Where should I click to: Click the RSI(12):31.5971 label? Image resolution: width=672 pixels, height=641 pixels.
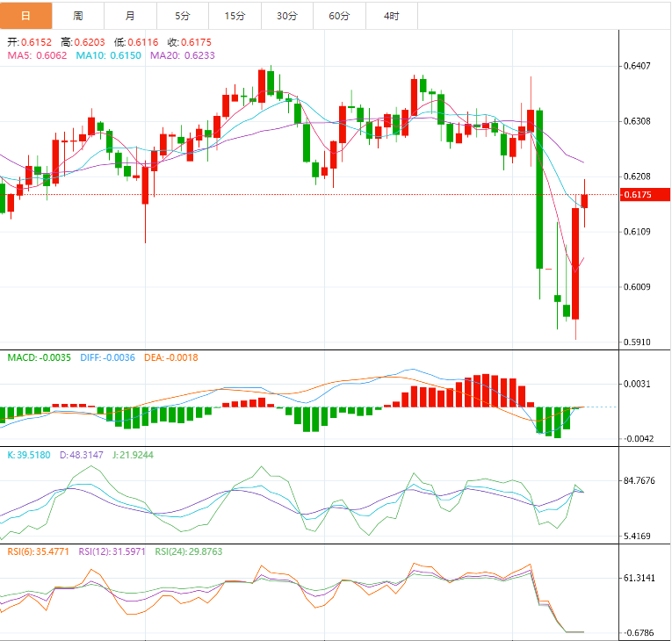(x=112, y=552)
